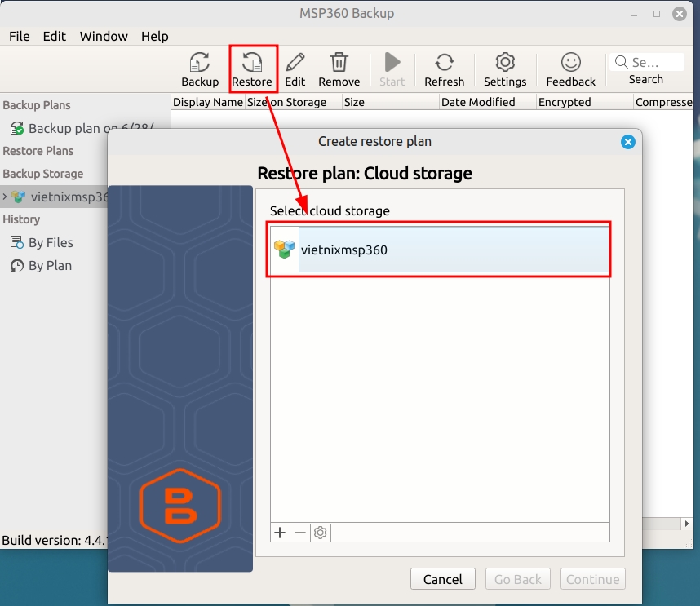Remove selected storage with minus button
700x606 pixels.
coord(300,533)
